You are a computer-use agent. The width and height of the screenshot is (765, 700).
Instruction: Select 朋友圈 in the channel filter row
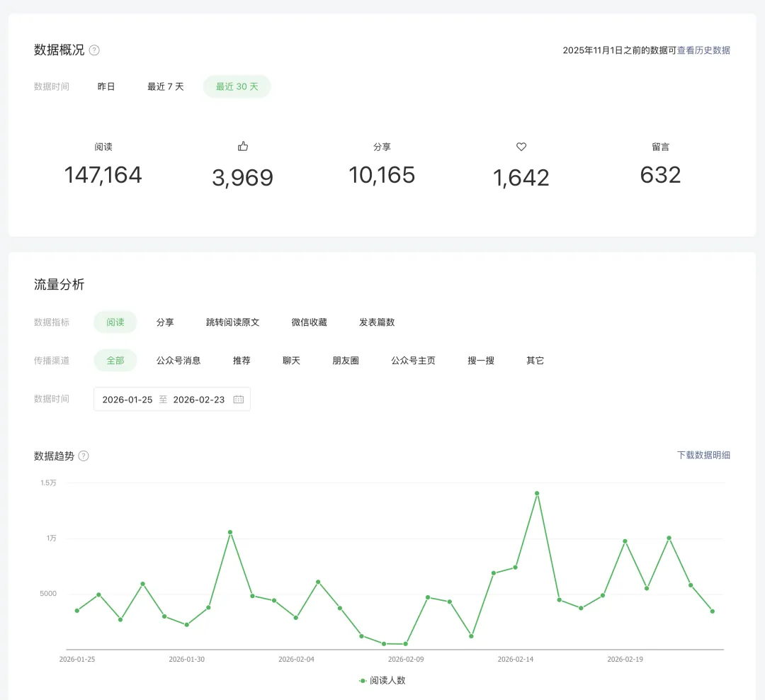point(345,361)
